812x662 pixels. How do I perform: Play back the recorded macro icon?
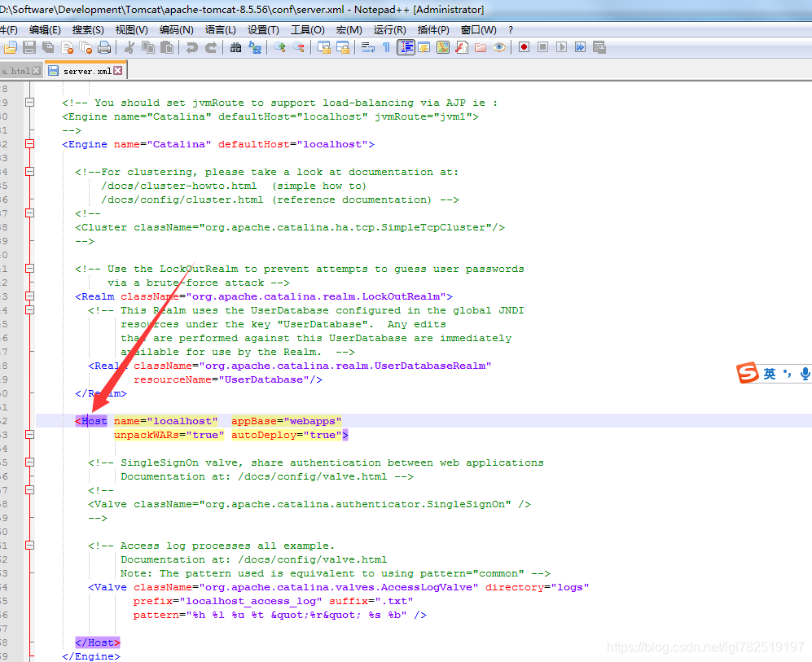pyautogui.click(x=561, y=47)
